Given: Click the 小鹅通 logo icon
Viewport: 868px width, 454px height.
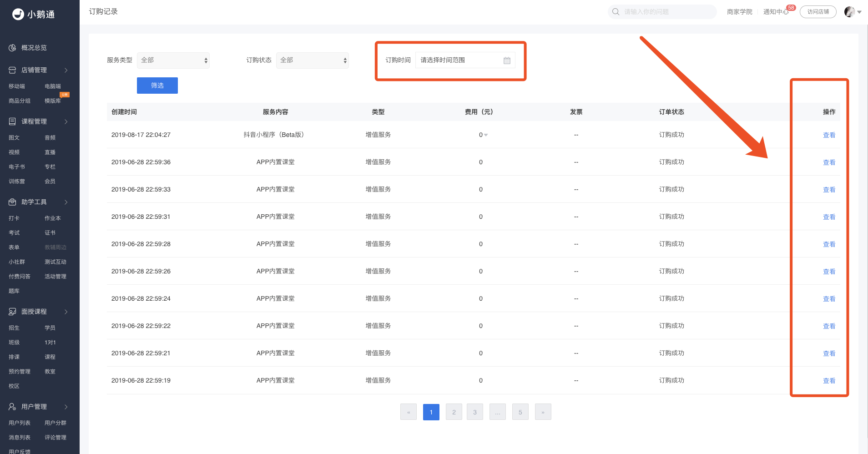Looking at the screenshot, I should click(x=18, y=15).
